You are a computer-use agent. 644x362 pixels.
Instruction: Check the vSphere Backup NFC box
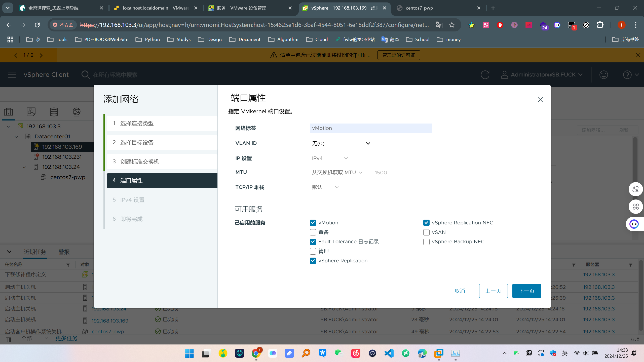(x=426, y=242)
